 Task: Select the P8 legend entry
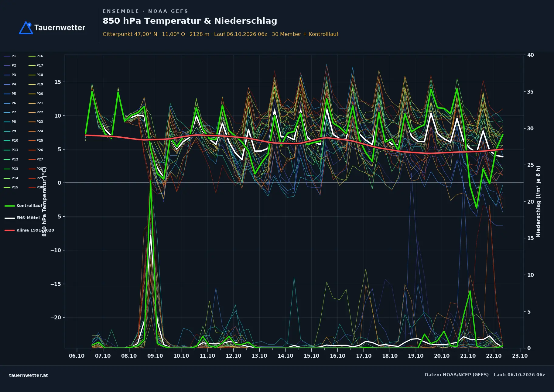(10, 122)
